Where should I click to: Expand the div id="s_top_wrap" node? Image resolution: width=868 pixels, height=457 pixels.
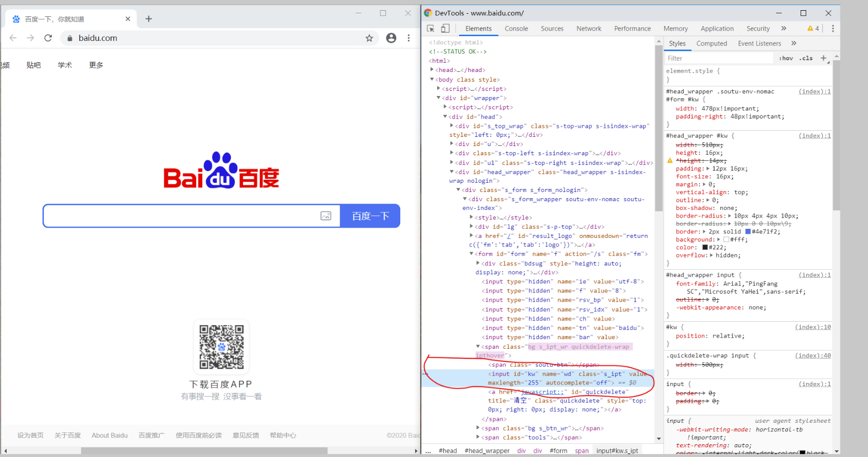pyautogui.click(x=452, y=126)
